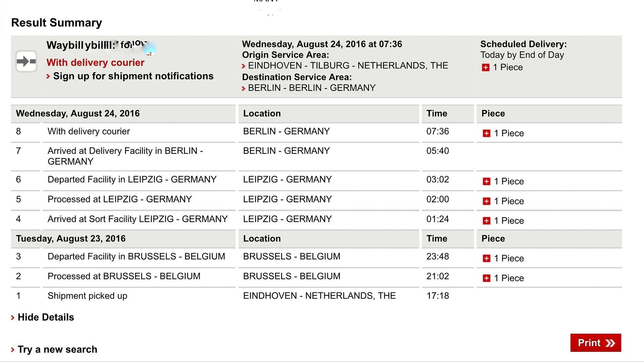The width and height of the screenshot is (644, 362).
Task: Expand the piece icon for Arrived at Sort Facility LEIPZIG
Action: point(486,221)
